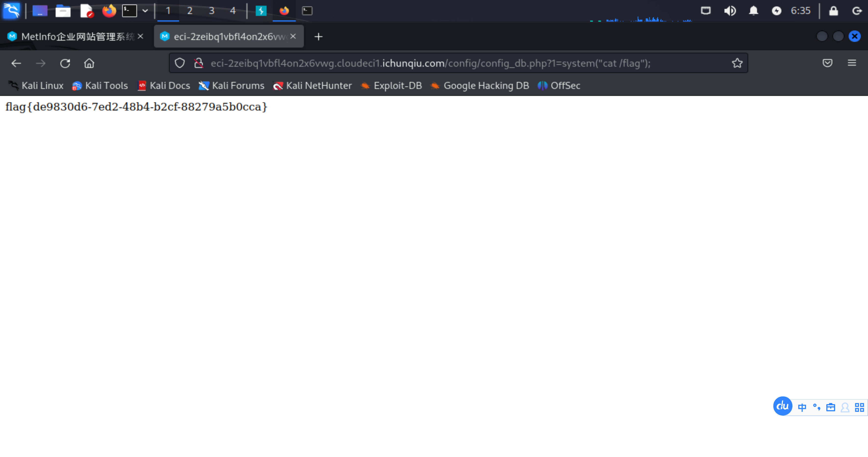Show insecure connection site information

[199, 63]
